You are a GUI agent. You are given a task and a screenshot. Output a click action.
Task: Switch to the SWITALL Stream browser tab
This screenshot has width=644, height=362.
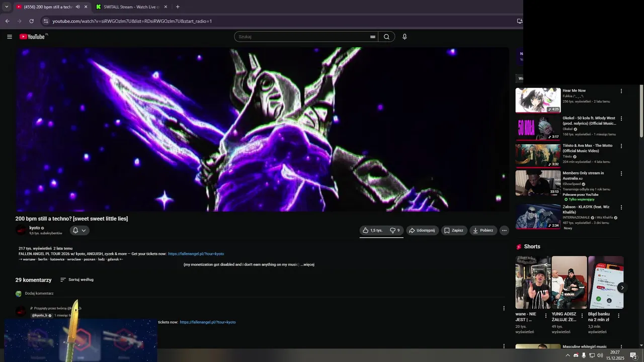(132, 7)
